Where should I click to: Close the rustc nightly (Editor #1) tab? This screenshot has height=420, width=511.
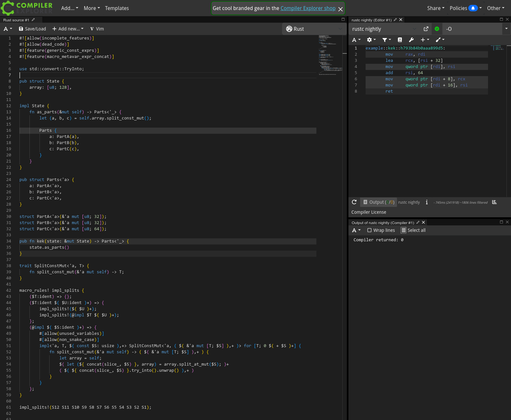coord(401,20)
